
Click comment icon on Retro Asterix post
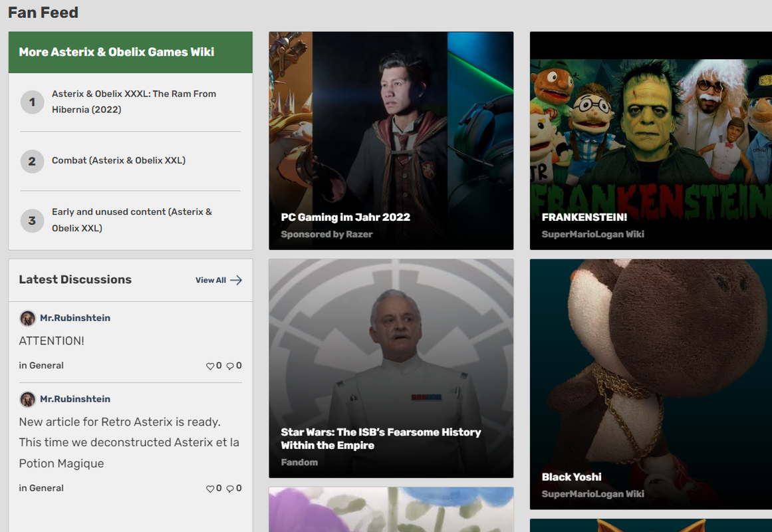(x=230, y=489)
